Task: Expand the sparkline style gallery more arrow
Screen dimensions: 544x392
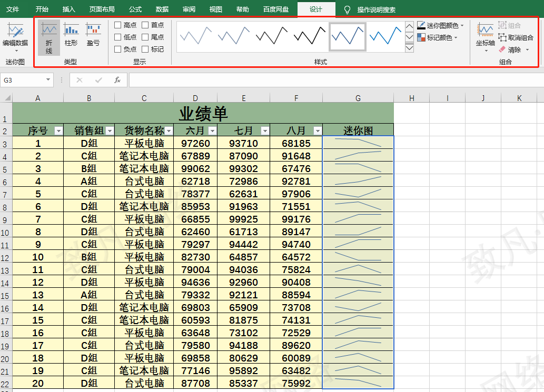Action: point(409,47)
